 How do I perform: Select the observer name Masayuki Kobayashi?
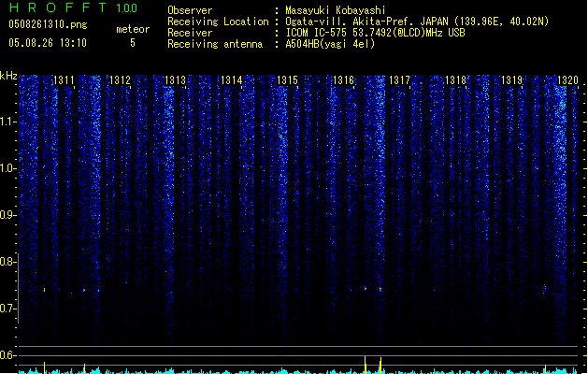336,10
